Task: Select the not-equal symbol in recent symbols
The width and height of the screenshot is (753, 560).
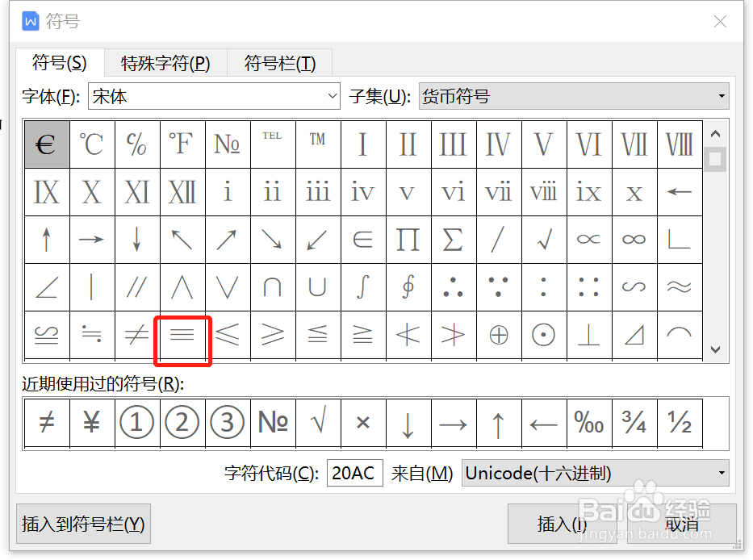Action: coord(46,422)
